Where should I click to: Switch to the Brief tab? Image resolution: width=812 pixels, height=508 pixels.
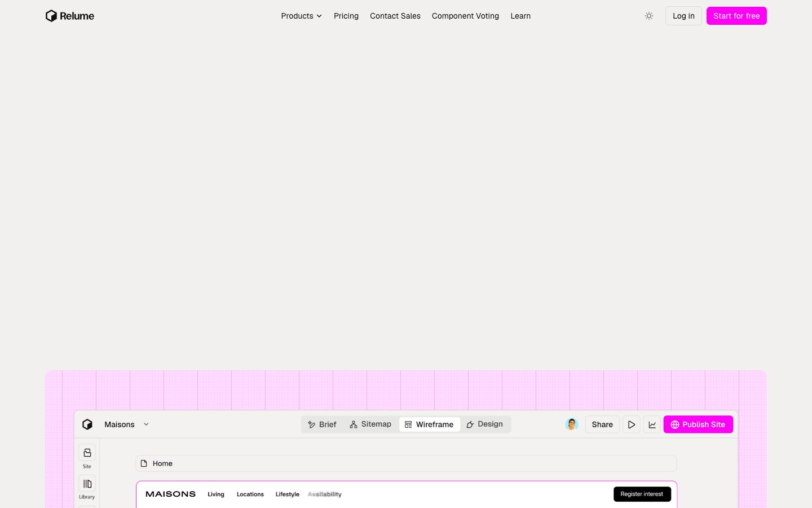(322, 424)
